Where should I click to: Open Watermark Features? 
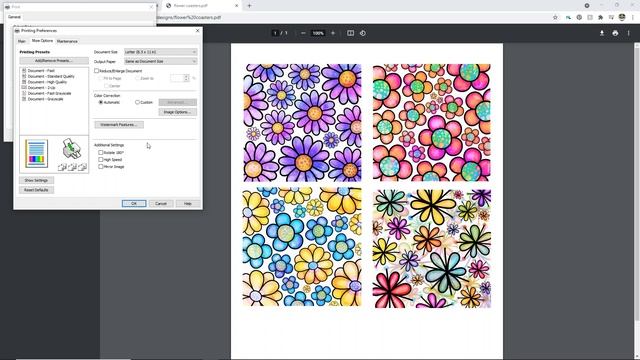(x=119, y=124)
